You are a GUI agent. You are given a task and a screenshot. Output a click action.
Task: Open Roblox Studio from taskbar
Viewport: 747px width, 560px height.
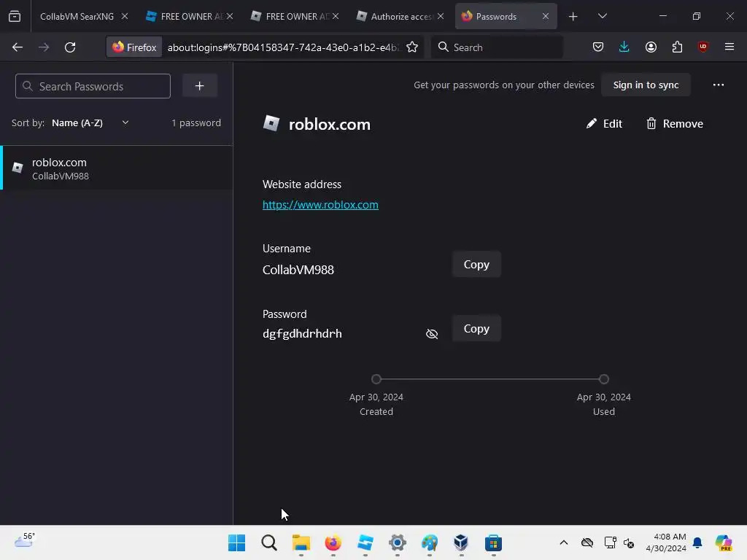pyautogui.click(x=365, y=542)
